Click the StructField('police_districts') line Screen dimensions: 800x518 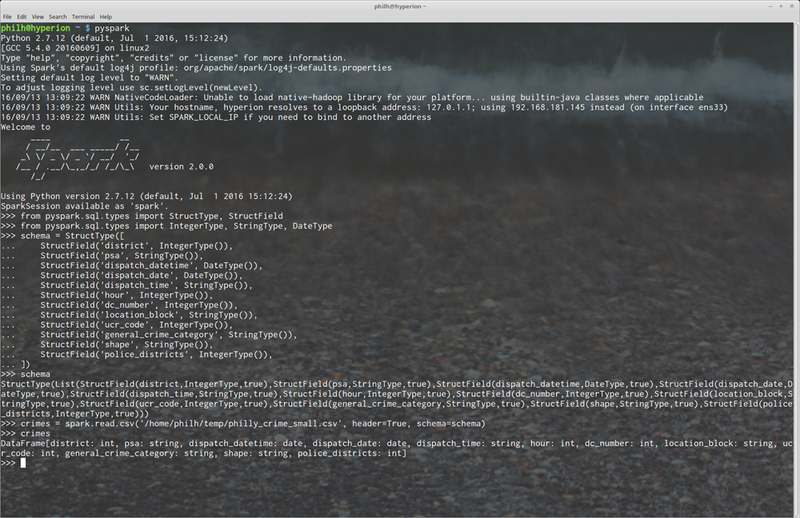pyautogui.click(x=157, y=355)
